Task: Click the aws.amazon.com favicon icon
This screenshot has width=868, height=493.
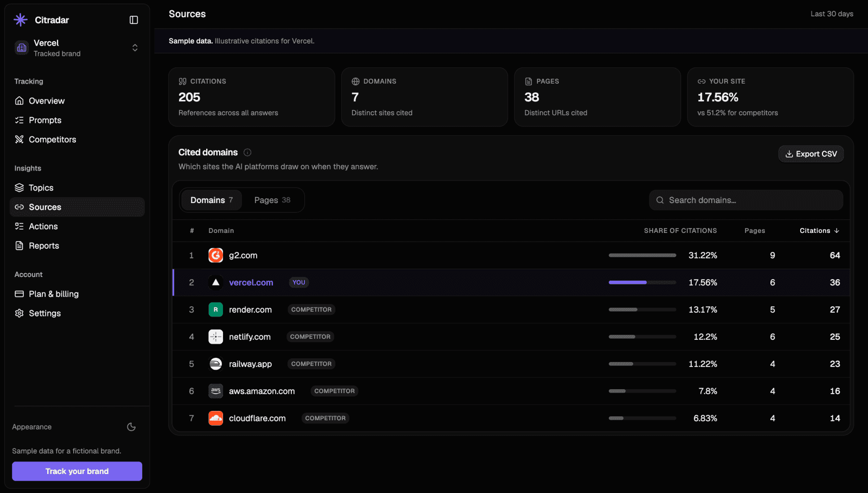Action: (x=216, y=391)
